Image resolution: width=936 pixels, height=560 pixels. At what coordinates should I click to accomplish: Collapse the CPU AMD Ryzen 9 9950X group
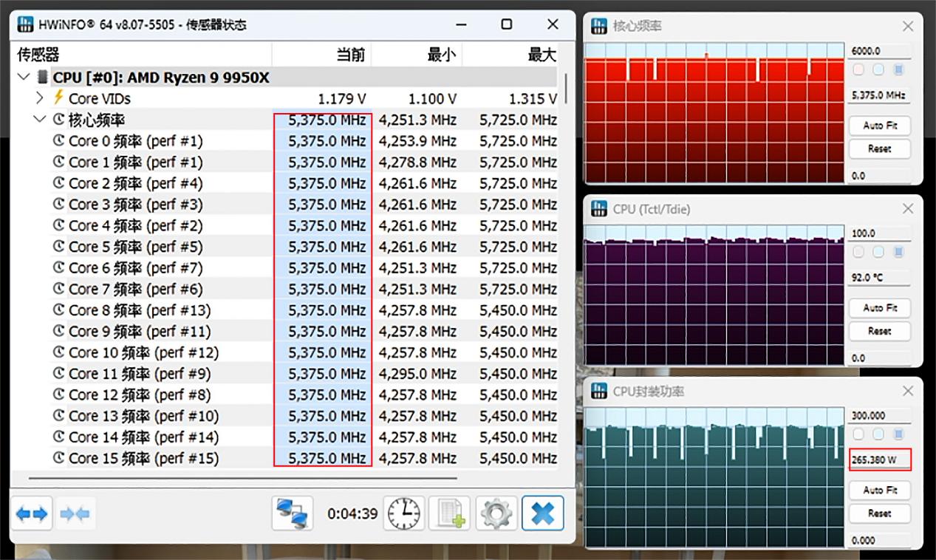23,77
